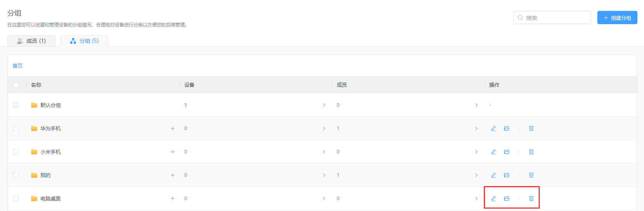Open the 默认分组 folder
The height and width of the screenshot is (211, 644).
tap(51, 105)
